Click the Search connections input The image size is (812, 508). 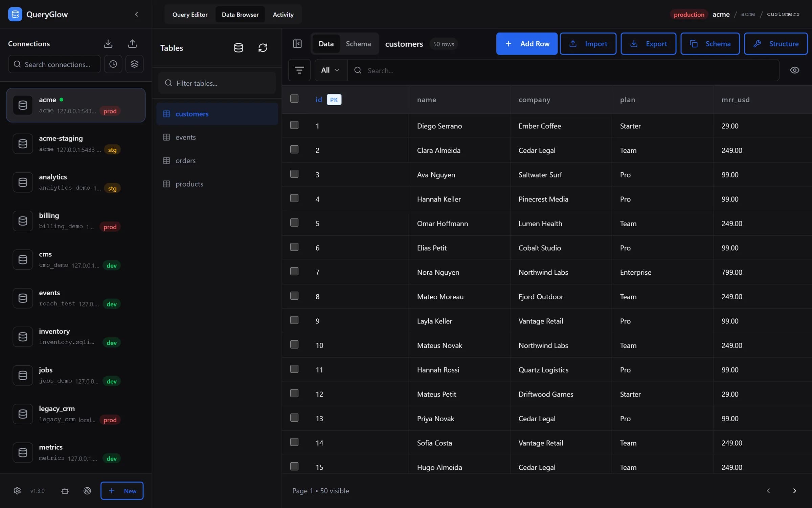[54, 64]
